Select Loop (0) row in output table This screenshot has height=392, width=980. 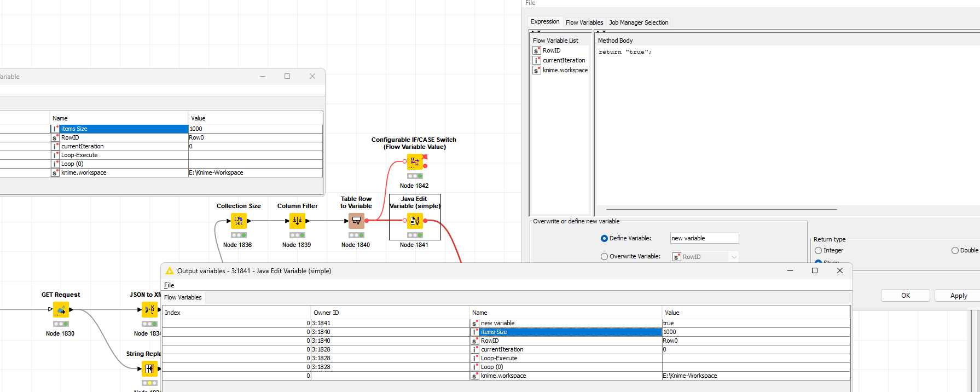click(x=506, y=367)
